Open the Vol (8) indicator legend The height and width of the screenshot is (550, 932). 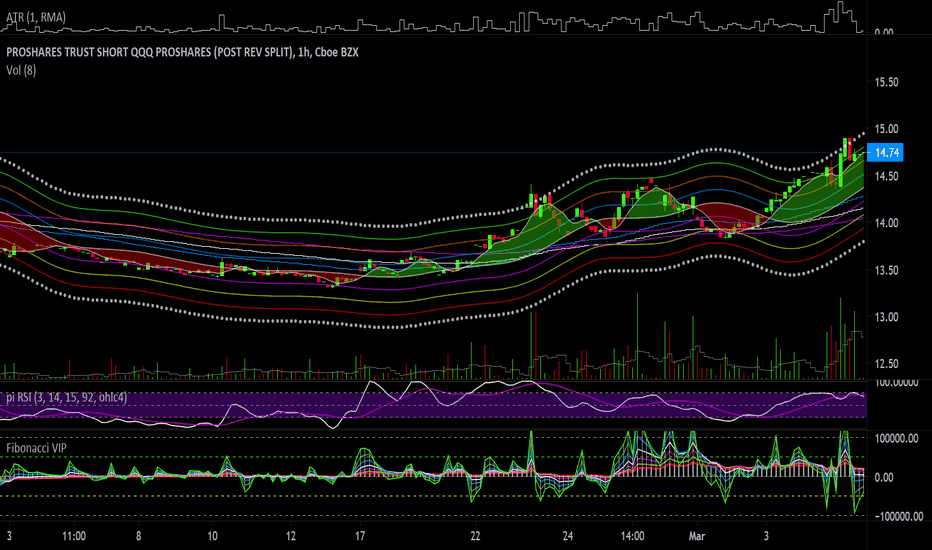(21, 70)
